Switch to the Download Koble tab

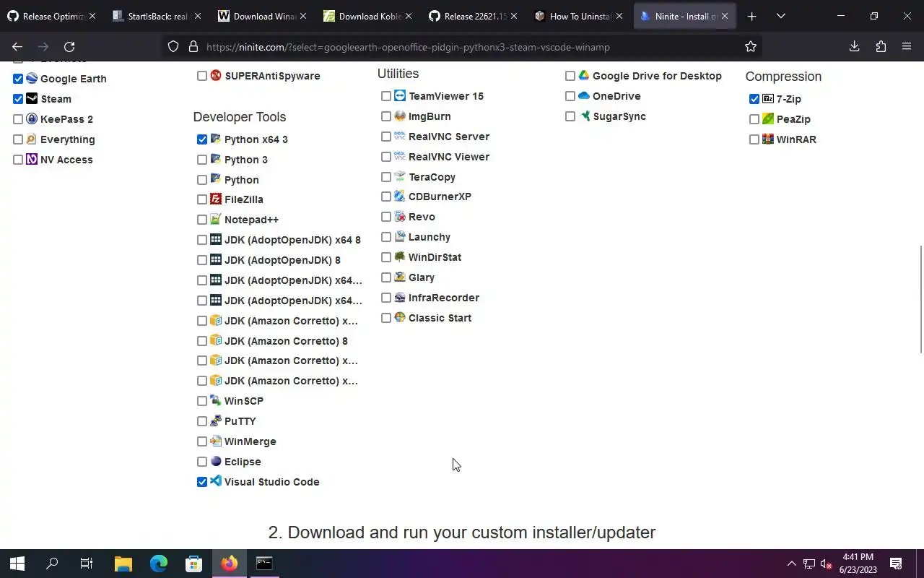coord(367,16)
